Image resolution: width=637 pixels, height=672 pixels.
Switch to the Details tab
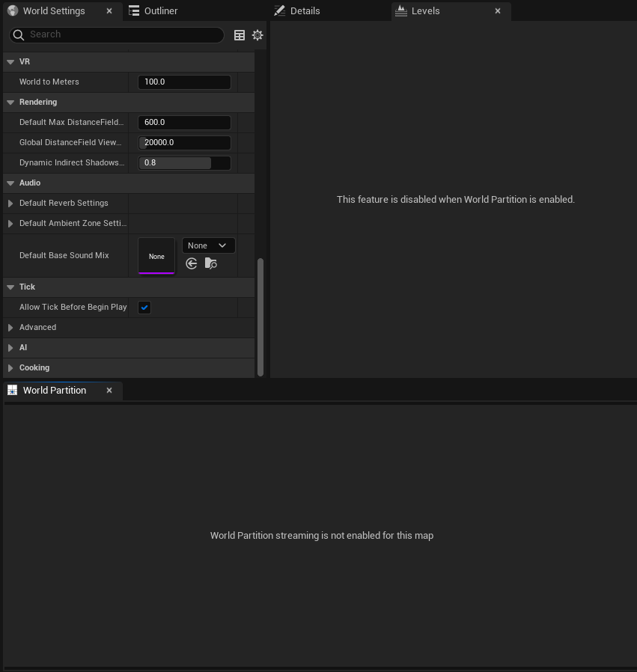pyautogui.click(x=305, y=10)
